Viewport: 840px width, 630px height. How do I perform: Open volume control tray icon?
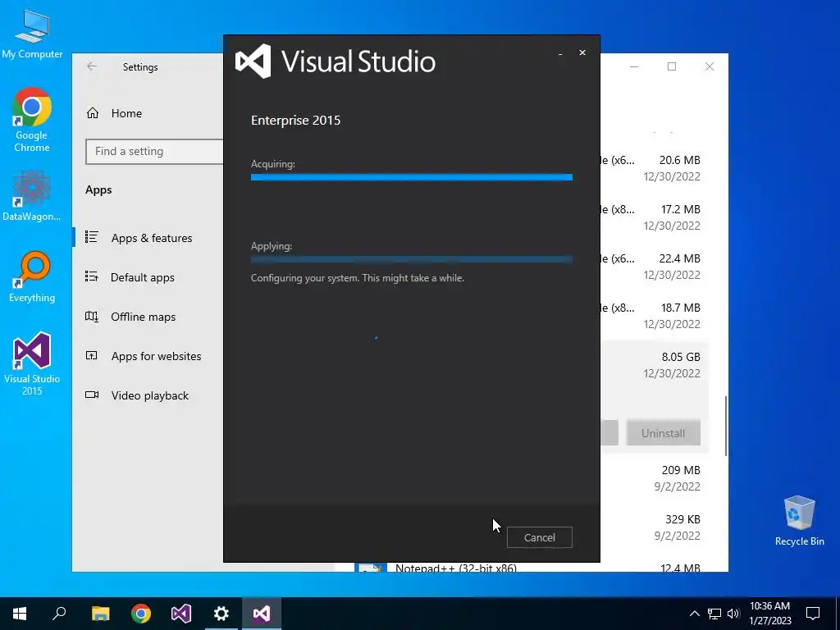tap(733, 614)
